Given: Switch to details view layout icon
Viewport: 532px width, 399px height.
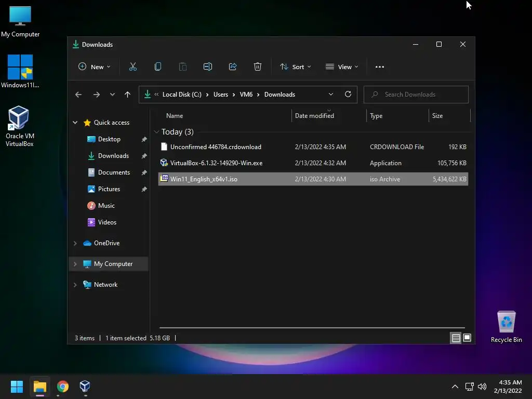Looking at the screenshot, I should tap(456, 338).
